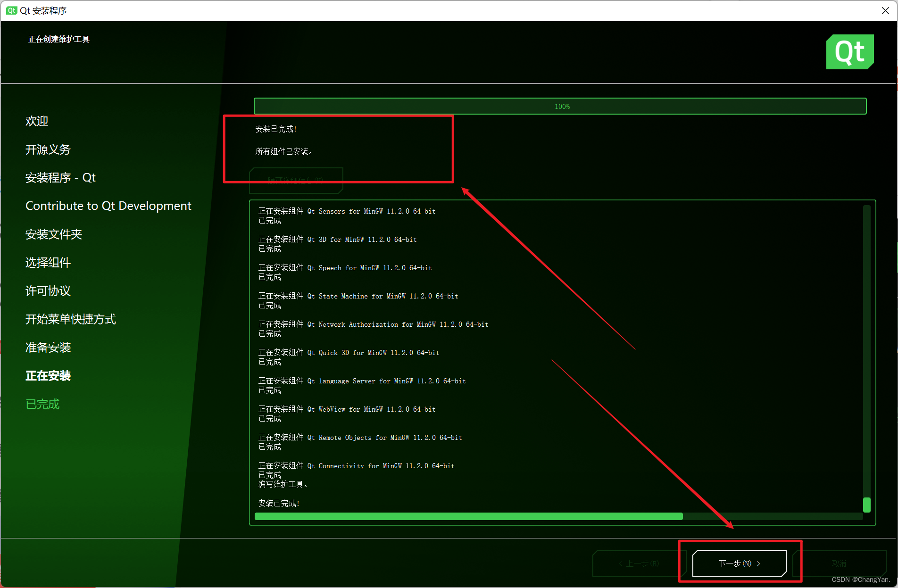Click the Qt Sensors for MinGW log line
898x588 pixels.
click(x=347, y=211)
